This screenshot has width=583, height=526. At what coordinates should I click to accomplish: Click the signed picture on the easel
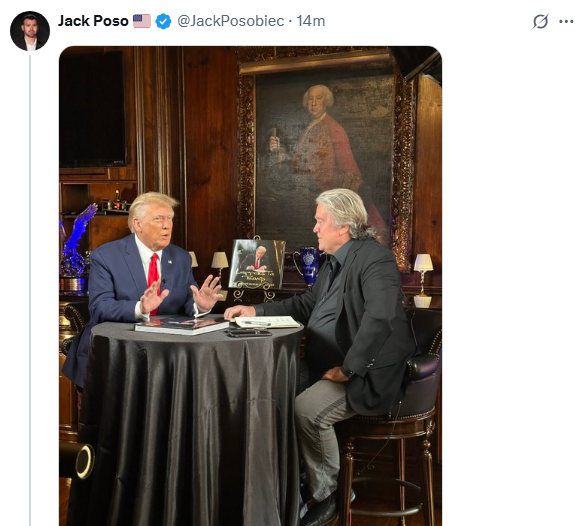pos(256,265)
